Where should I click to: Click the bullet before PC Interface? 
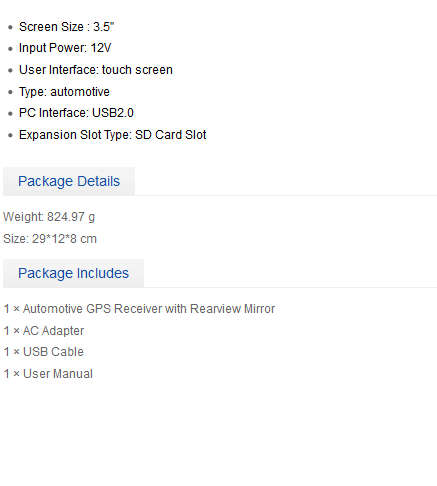(x=10, y=114)
